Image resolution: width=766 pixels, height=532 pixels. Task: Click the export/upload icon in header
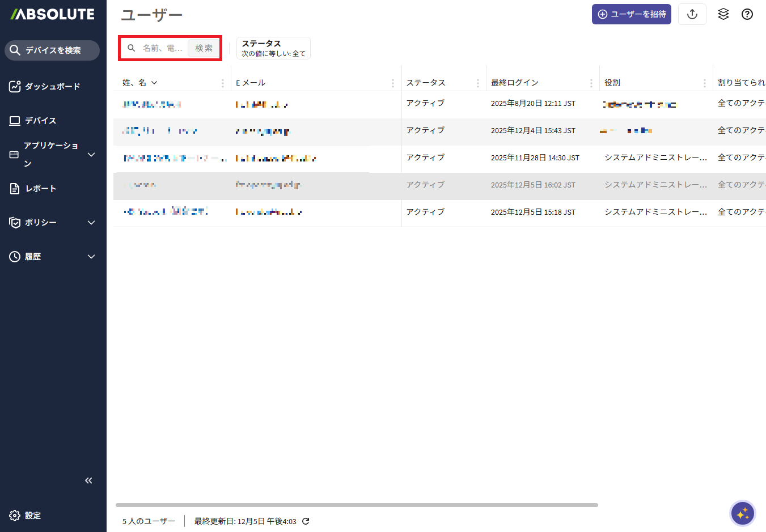(692, 15)
